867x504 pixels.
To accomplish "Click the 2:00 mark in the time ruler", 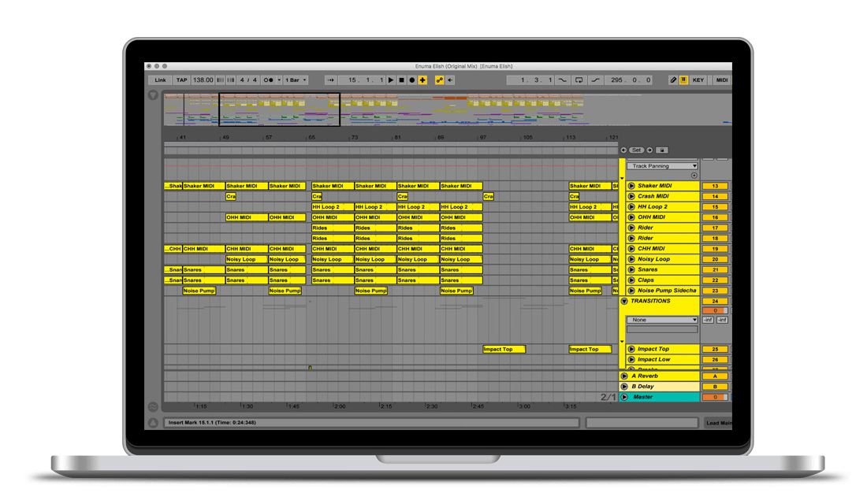I will [x=339, y=406].
